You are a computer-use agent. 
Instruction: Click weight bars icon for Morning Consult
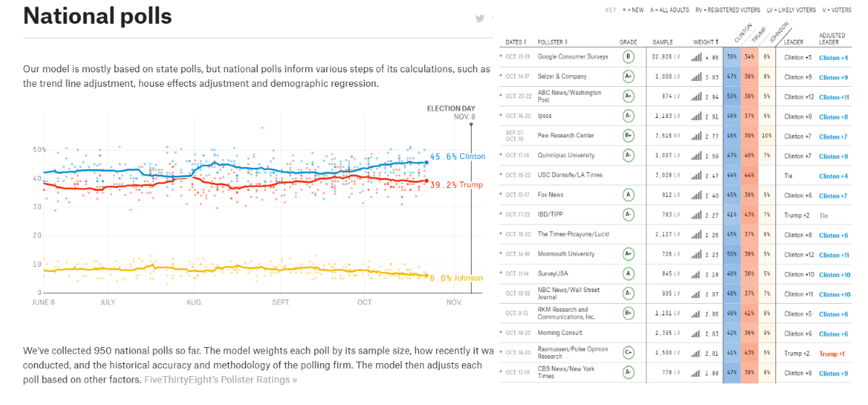tap(697, 333)
